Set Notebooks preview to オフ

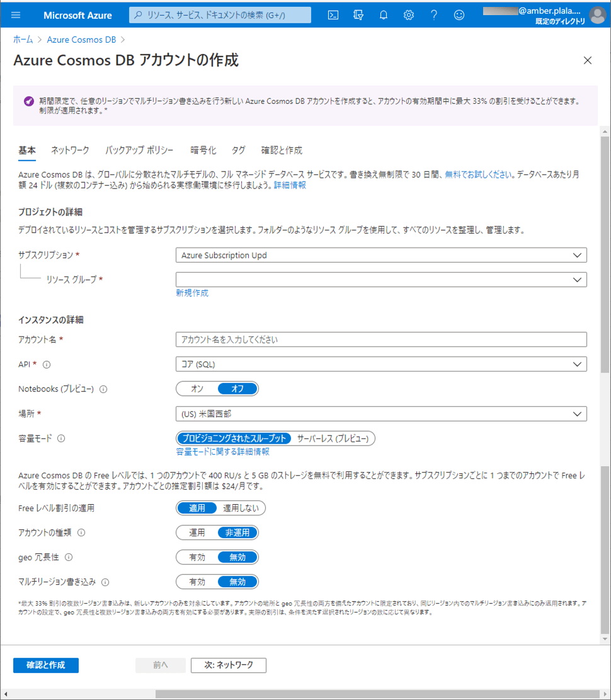237,389
